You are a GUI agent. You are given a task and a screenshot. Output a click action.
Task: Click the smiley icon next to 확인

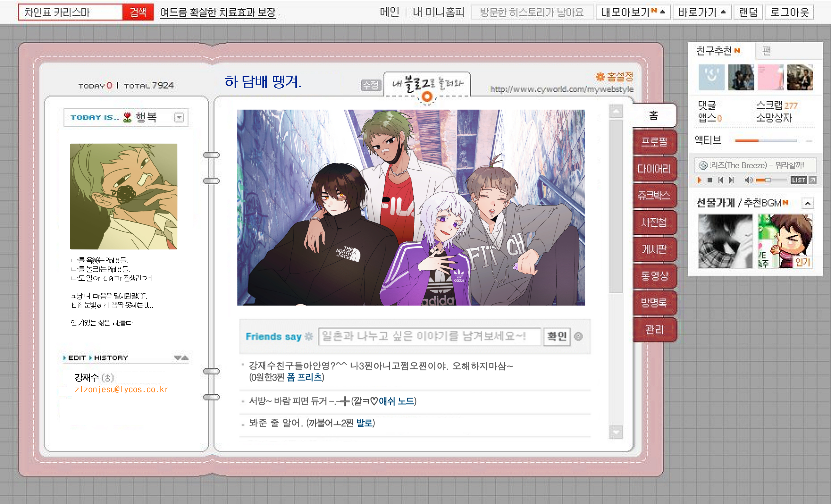point(578,336)
